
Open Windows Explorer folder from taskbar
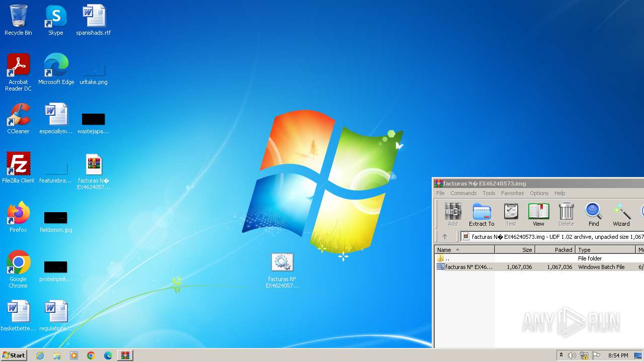pyautogui.click(x=57, y=355)
